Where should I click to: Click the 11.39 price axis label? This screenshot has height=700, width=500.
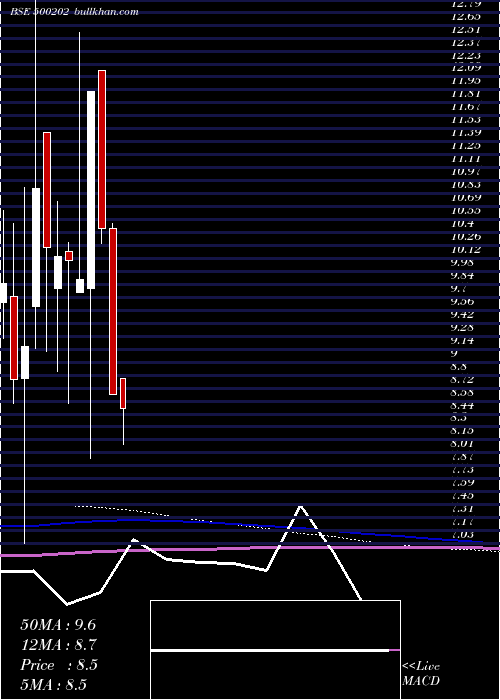[466, 132]
